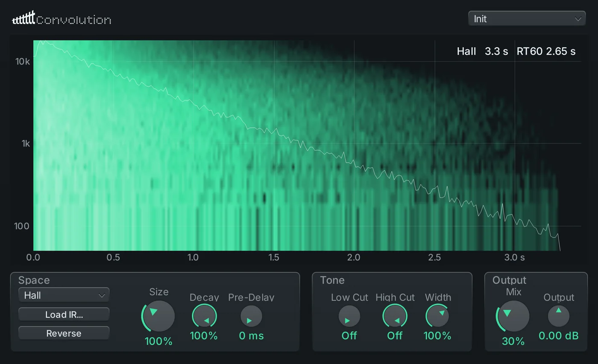The image size is (598, 364).
Task: Click the High Cut value Off
Action: [x=395, y=336]
